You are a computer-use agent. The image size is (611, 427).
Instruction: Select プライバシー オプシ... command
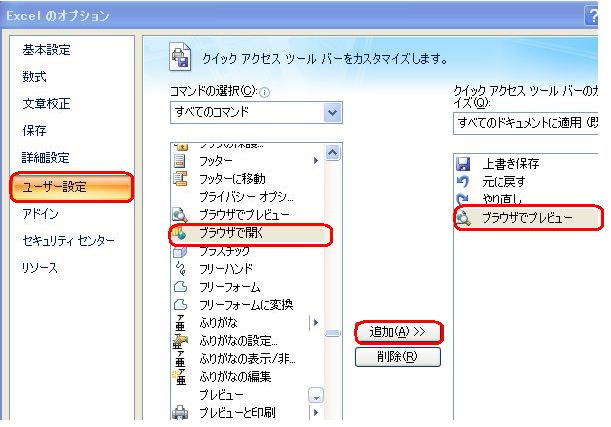click(x=246, y=197)
